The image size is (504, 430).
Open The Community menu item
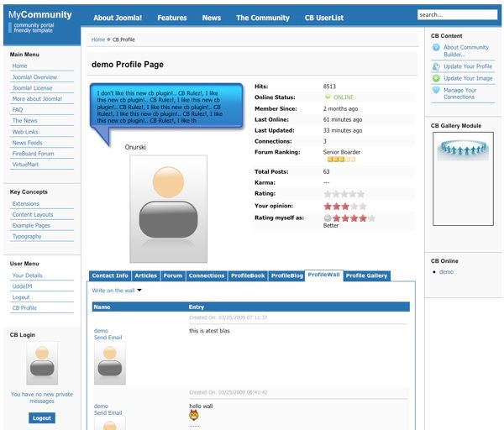[262, 18]
